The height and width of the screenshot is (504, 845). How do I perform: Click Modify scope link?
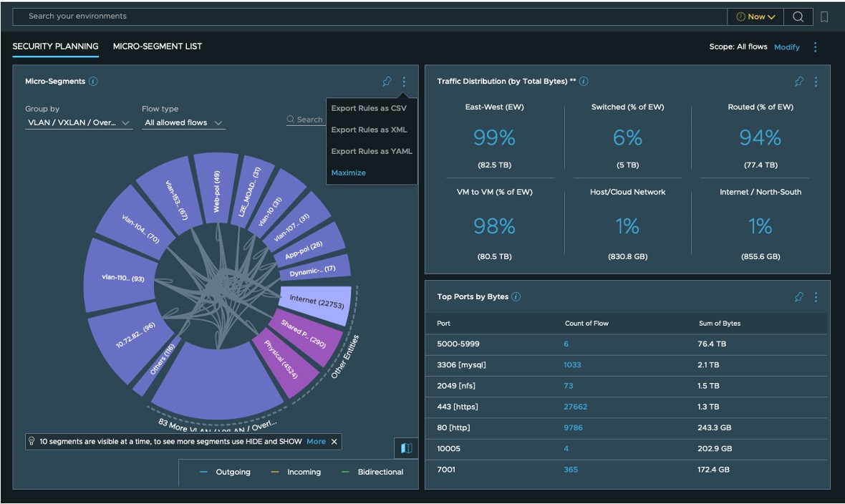pyautogui.click(x=786, y=47)
